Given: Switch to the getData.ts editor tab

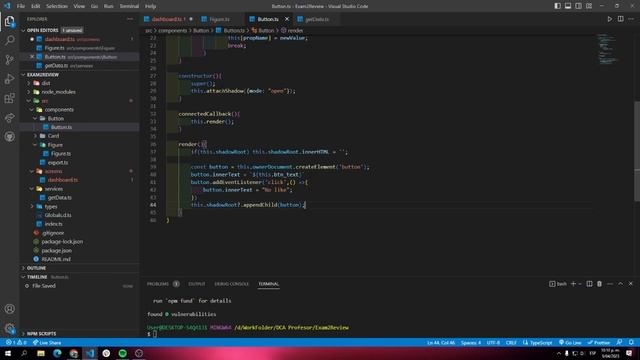Looking at the screenshot, I should click(317, 19).
